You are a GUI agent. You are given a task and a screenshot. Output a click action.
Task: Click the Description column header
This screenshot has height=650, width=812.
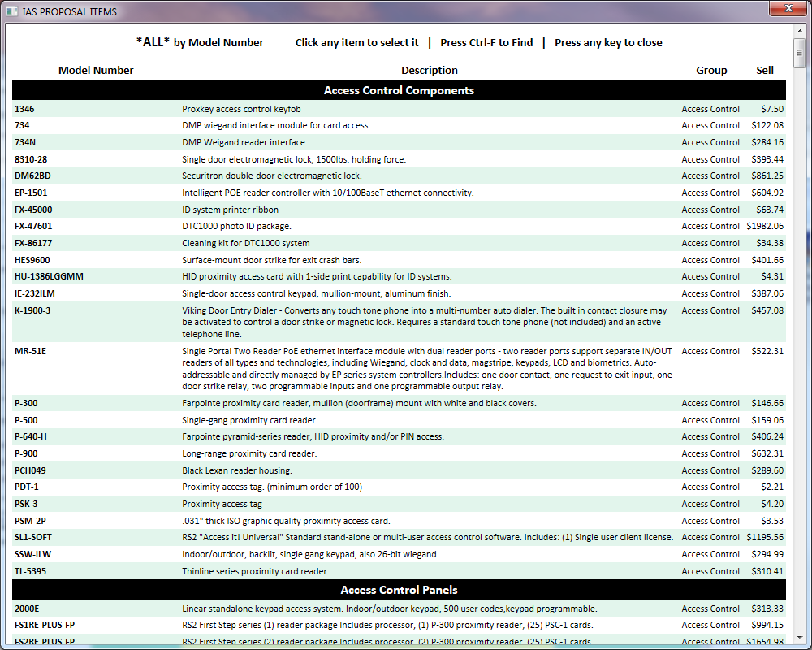pos(430,70)
